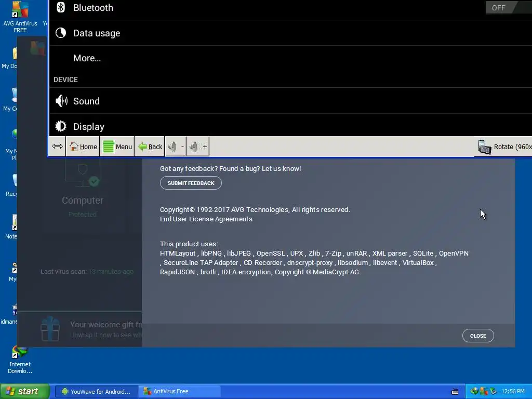532x399 pixels.
Task: Click the DEVICE section header
Action: [65, 79]
